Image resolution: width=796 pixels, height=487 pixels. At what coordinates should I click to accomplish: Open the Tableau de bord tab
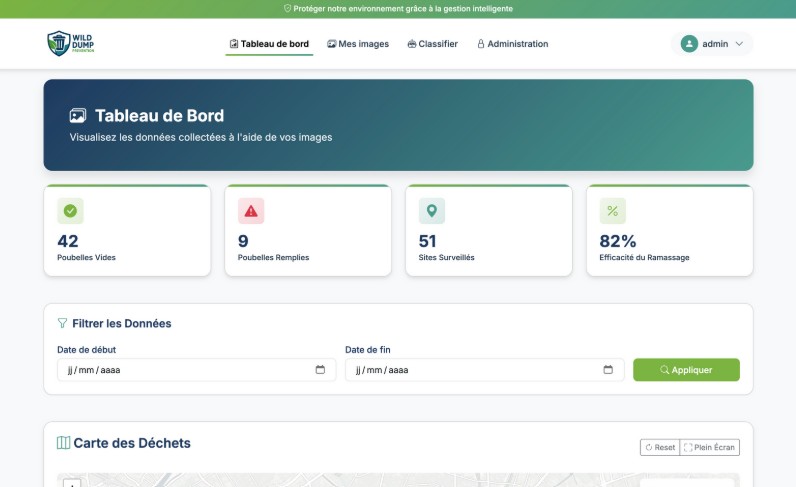click(x=269, y=44)
